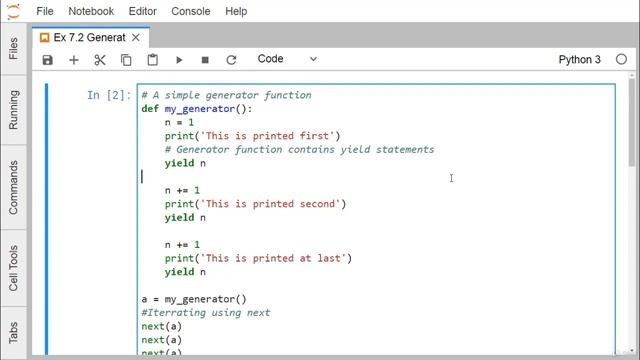The width and height of the screenshot is (640, 360).
Task: Paste cell using the clipboard icon
Action: point(153,60)
